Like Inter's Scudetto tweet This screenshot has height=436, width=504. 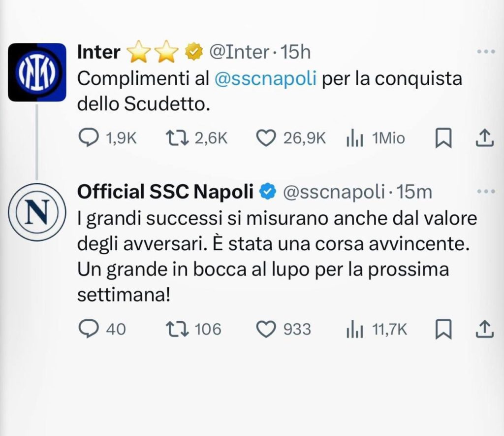(266, 139)
